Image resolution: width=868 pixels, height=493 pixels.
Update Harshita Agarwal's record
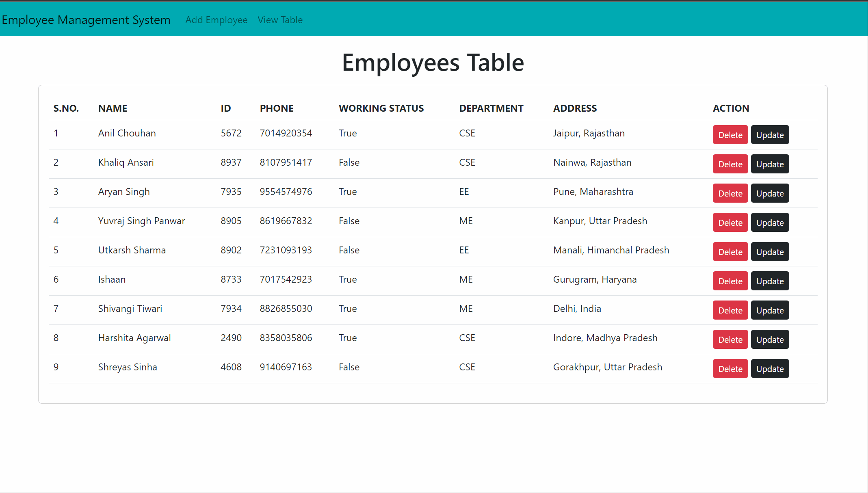[769, 339]
